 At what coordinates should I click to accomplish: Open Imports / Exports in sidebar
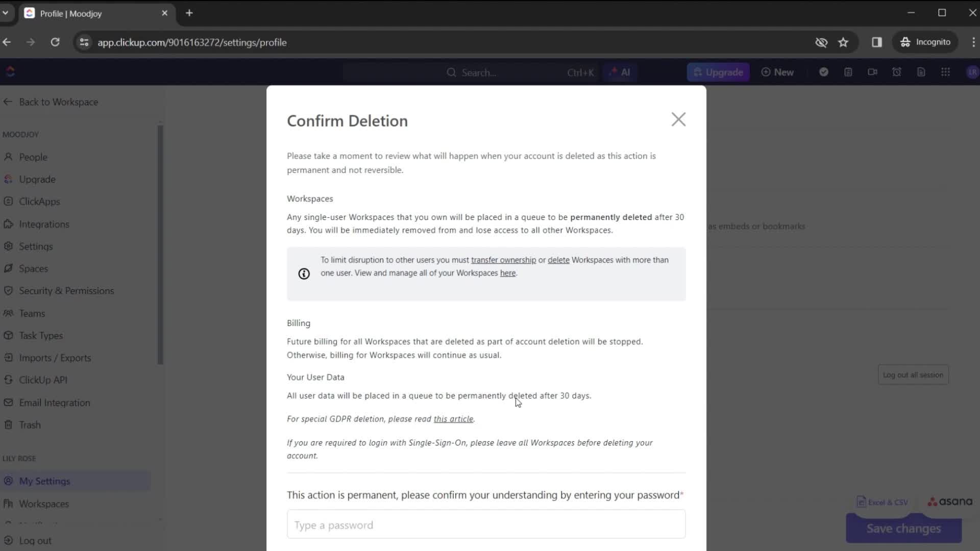[x=55, y=358]
